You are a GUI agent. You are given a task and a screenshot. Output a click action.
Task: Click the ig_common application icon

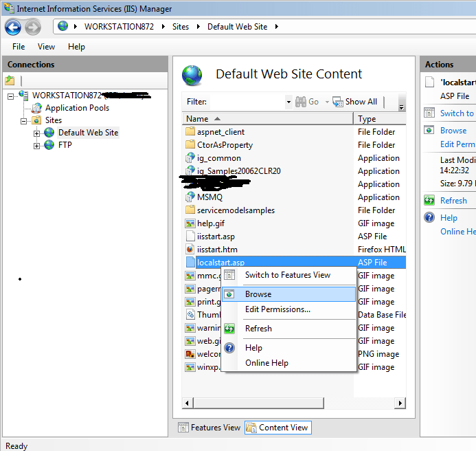click(x=190, y=157)
